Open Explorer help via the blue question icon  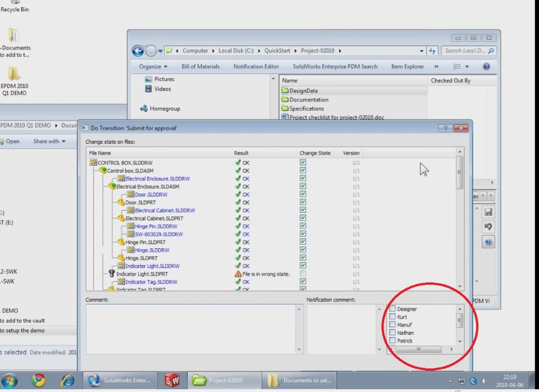(x=486, y=67)
